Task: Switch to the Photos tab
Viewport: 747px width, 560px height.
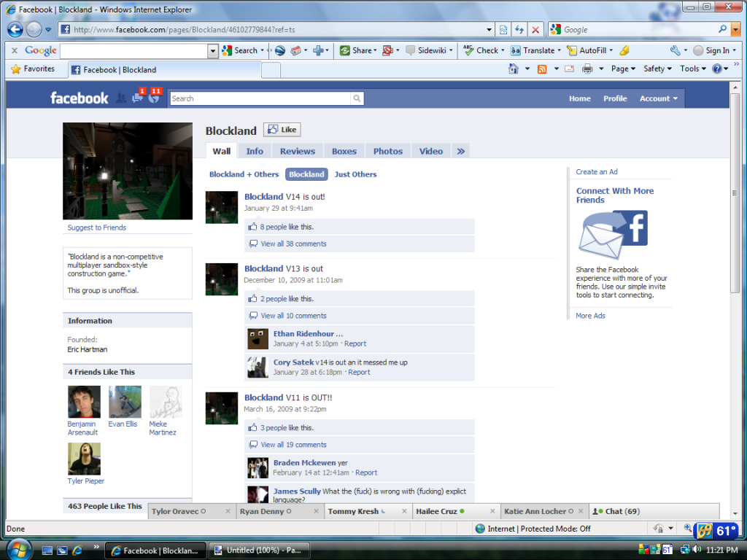Action: [x=388, y=151]
